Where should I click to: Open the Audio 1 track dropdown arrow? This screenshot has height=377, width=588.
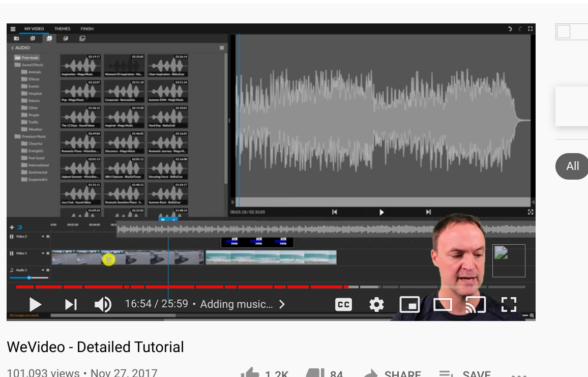click(43, 270)
